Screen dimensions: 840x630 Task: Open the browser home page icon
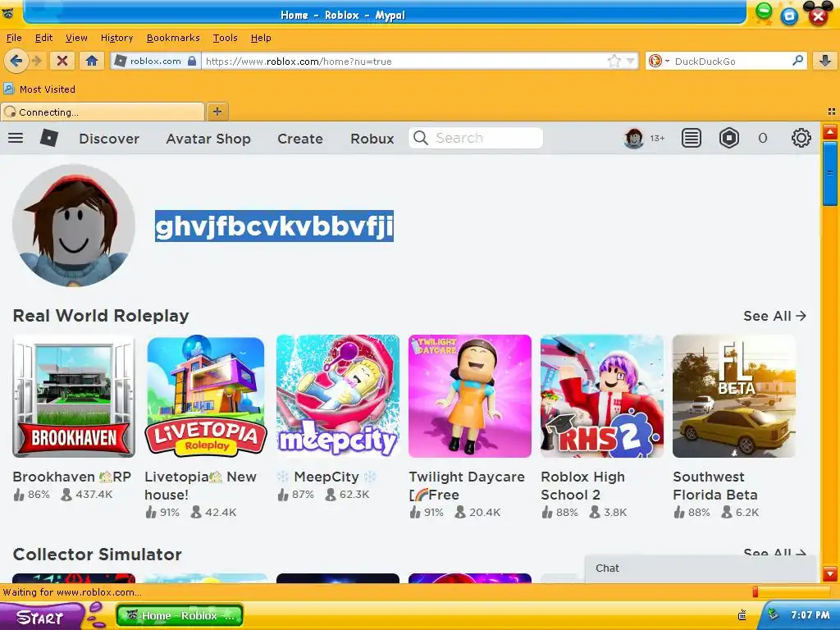click(92, 61)
